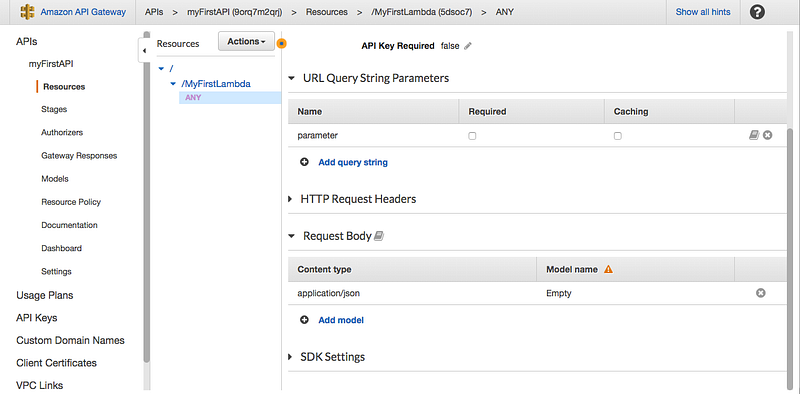This screenshot has height=394, width=800.
Task: Click the Amazon API Gateway logo icon
Action: 28,12
